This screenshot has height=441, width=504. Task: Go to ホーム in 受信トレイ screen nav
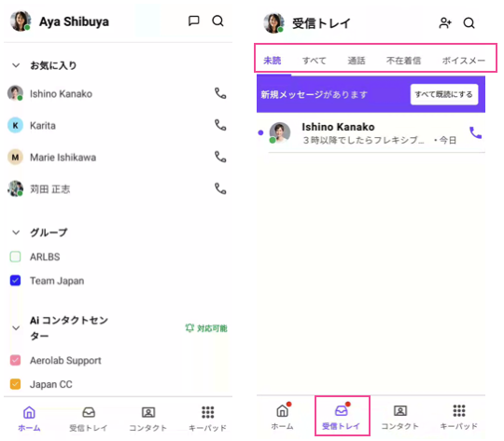pyautogui.click(x=282, y=417)
